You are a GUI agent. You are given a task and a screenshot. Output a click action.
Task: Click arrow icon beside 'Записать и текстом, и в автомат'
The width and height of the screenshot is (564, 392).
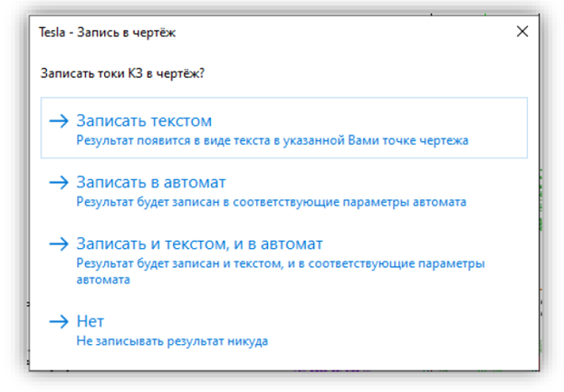[x=59, y=244]
